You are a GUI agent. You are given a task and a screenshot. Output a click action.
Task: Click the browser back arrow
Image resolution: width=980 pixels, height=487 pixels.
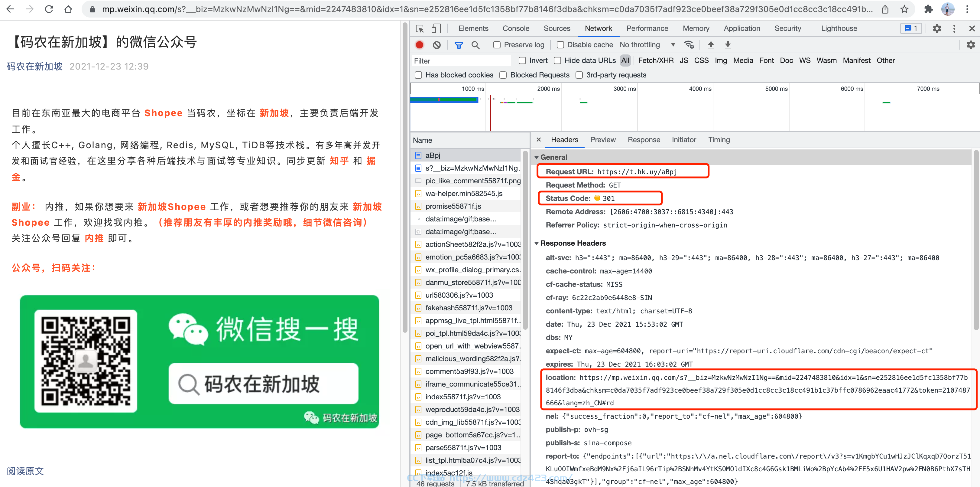coord(10,9)
